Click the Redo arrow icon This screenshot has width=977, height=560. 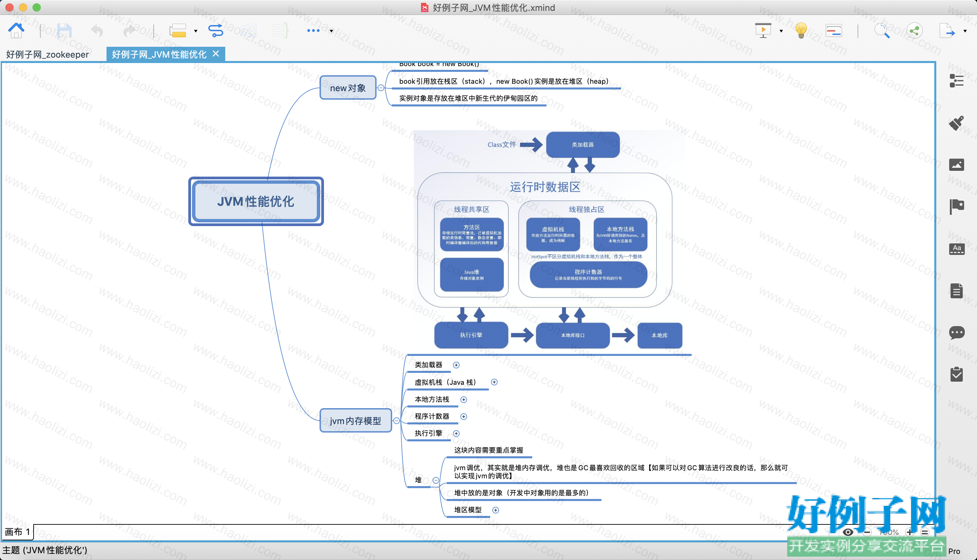click(129, 31)
